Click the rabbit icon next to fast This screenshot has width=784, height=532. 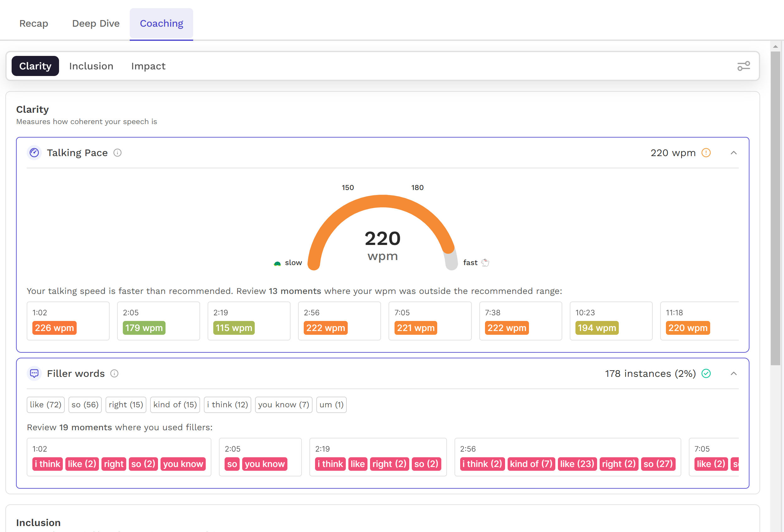[x=485, y=263]
